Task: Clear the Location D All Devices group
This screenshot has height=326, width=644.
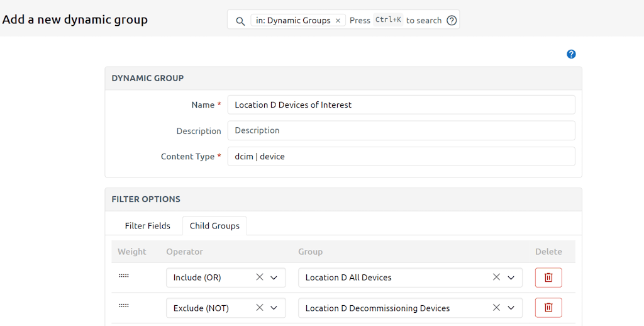Action: (x=496, y=278)
